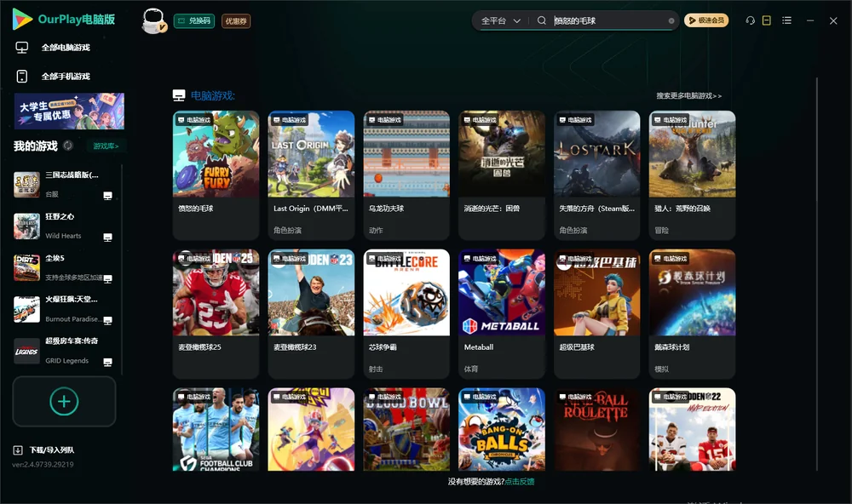Viewport: 852px width, 504px height.
Task: Click PC icon on 三国志战略版 row
Action: point(107,196)
